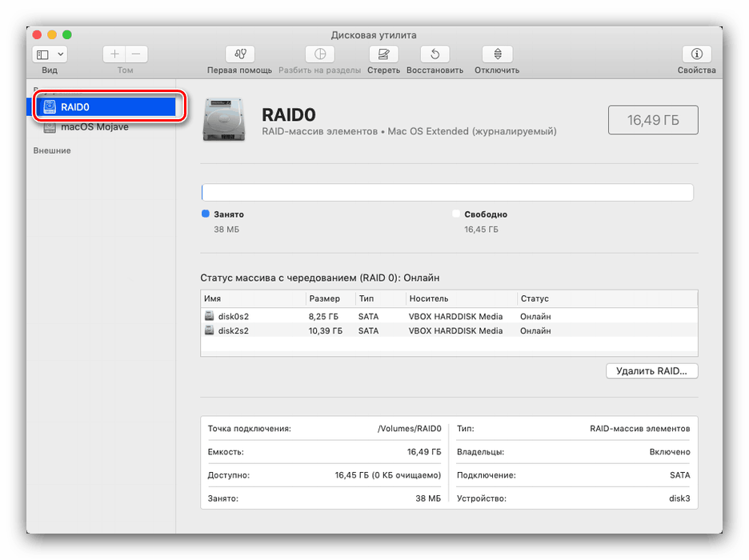749x560 pixels.
Task: Click the remove volume (minus) icon under Том
Action: (x=136, y=54)
